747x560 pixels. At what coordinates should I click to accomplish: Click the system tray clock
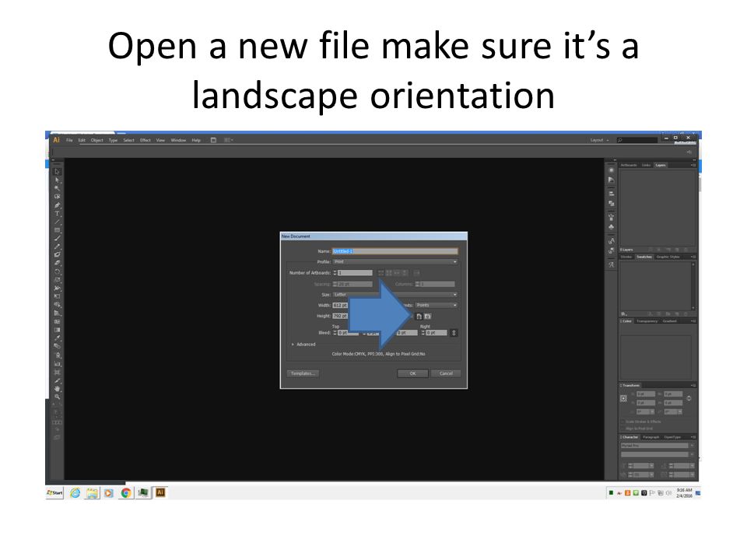(x=684, y=493)
